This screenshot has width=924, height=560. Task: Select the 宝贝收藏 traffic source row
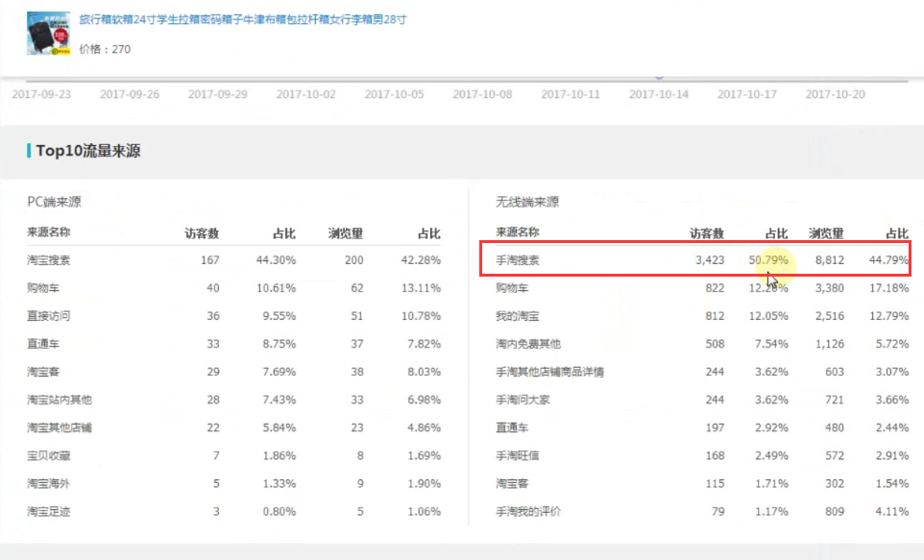[x=49, y=455]
